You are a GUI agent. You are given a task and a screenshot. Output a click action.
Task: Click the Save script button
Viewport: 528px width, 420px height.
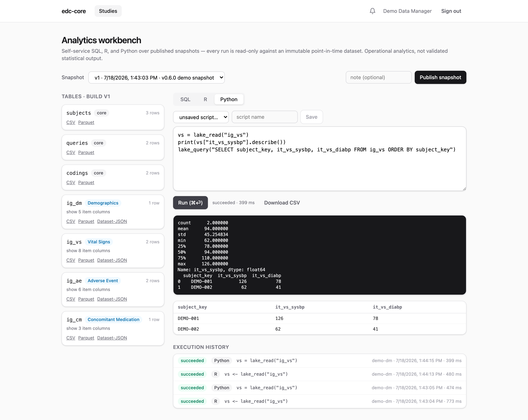click(311, 117)
